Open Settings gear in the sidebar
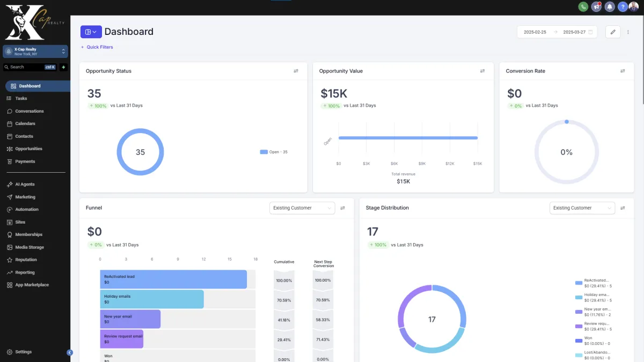 click(10, 352)
